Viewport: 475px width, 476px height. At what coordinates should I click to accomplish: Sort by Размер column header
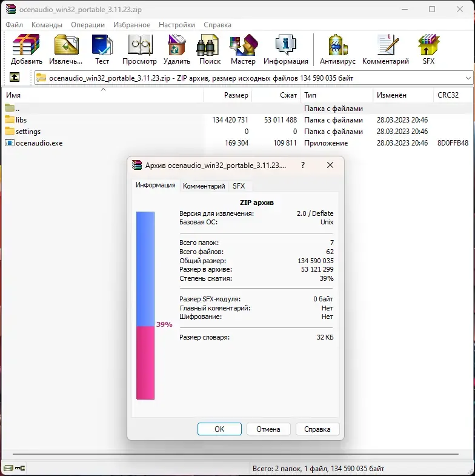pos(227,95)
